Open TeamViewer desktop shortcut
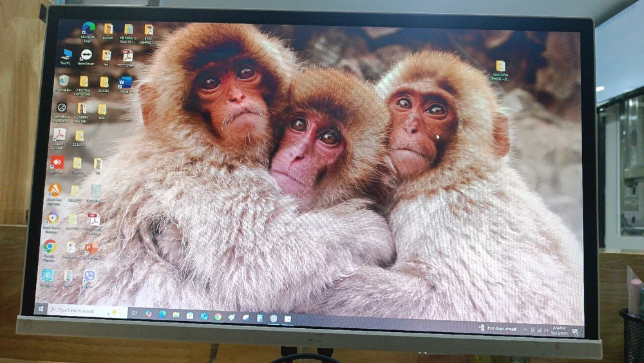This screenshot has width=644, height=363. 86,55
